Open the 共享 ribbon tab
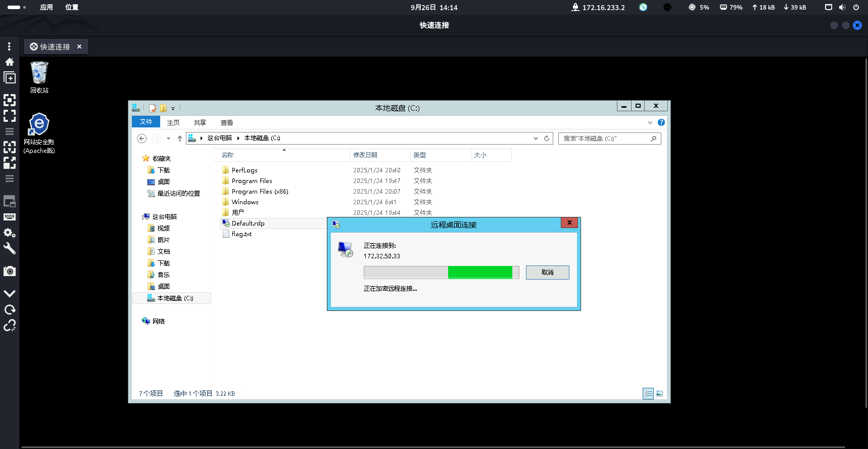868x449 pixels. [200, 122]
